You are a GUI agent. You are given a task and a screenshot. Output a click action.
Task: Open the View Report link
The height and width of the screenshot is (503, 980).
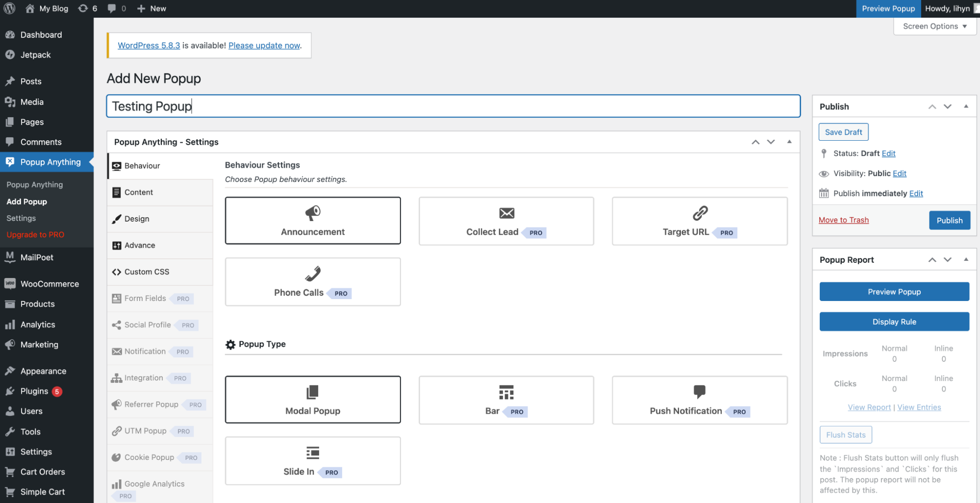click(x=869, y=407)
